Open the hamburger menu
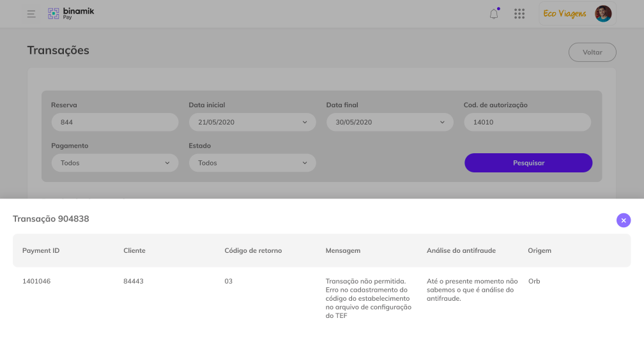The width and height of the screenshot is (644, 355). point(31,14)
